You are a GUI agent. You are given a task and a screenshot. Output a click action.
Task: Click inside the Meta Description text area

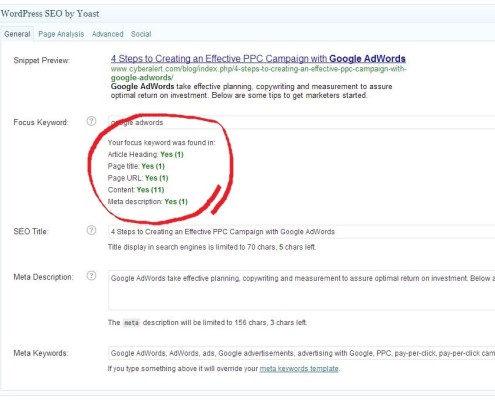point(301,291)
